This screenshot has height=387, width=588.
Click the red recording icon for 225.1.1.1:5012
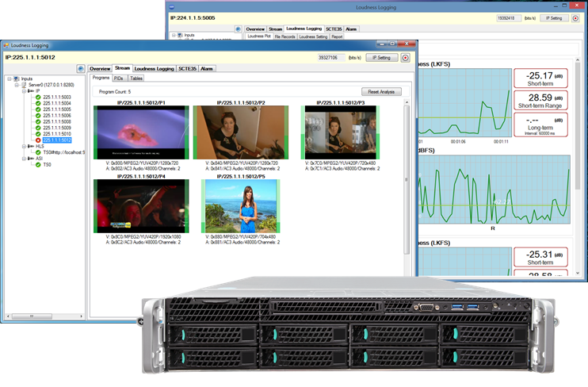(38, 140)
